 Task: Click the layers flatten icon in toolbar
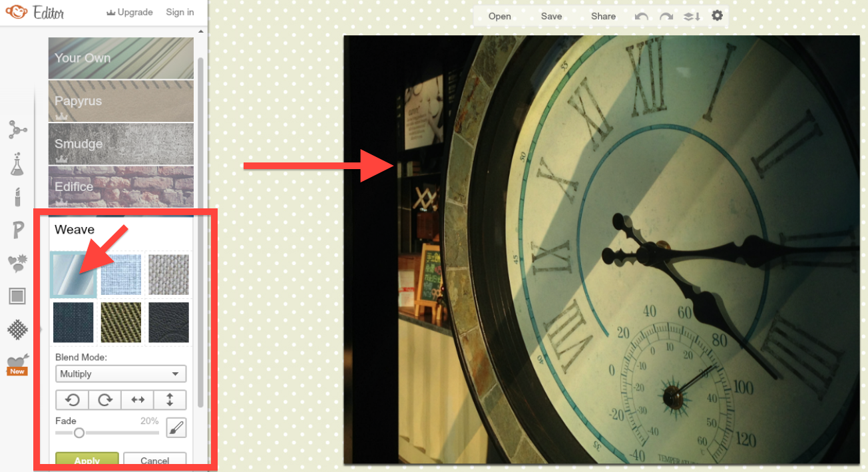pyautogui.click(x=692, y=16)
